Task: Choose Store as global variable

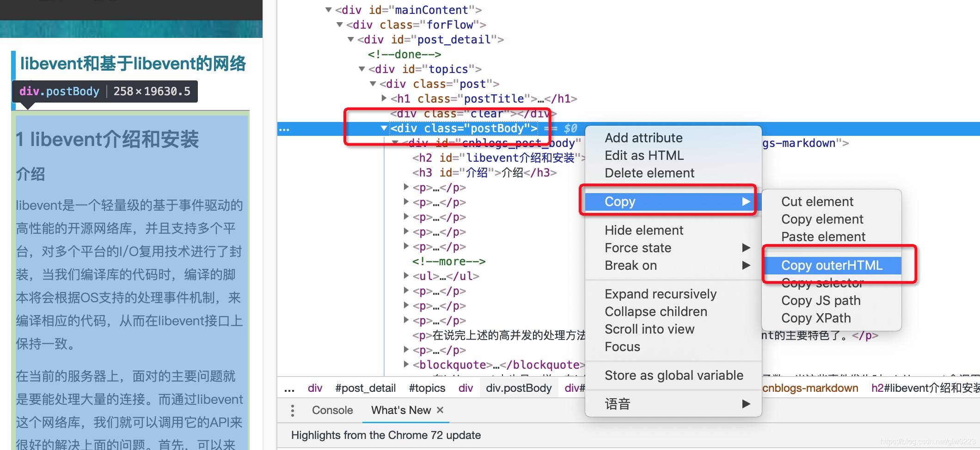Action: coord(673,375)
